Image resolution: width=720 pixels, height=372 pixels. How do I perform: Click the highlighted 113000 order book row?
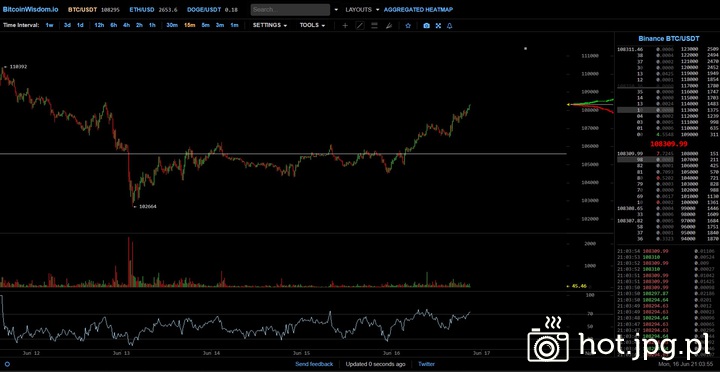668,110
